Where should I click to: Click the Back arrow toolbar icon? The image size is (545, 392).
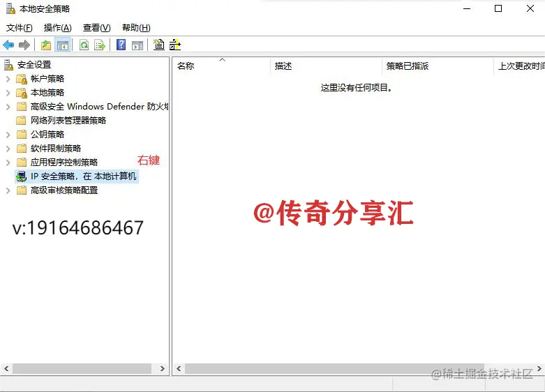click(x=8, y=45)
